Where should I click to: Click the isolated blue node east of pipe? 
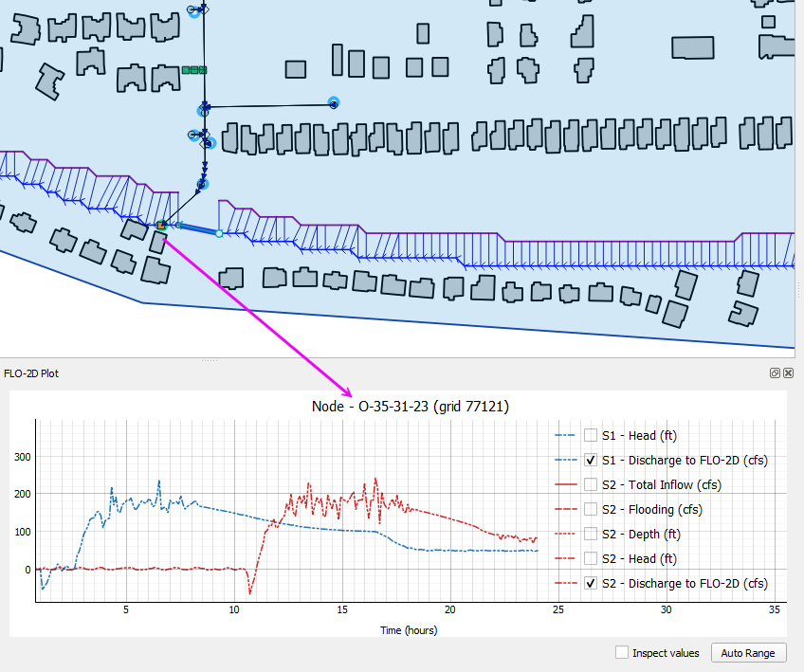(334, 103)
